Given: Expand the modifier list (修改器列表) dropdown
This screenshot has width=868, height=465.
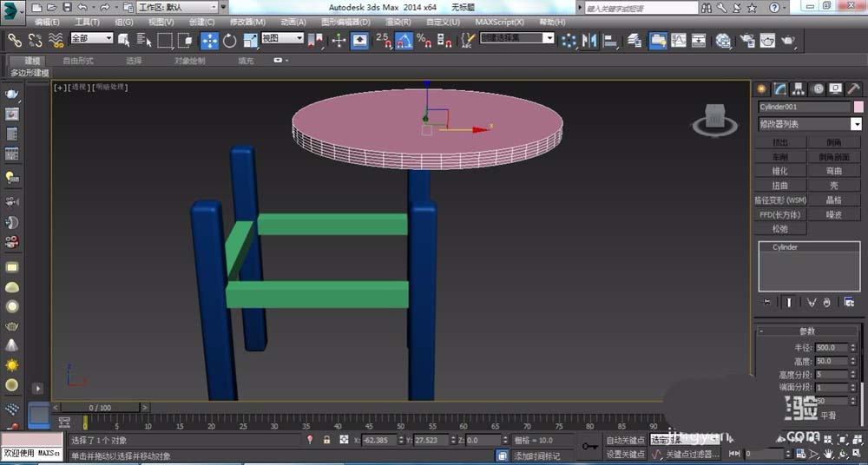Looking at the screenshot, I should (x=856, y=124).
